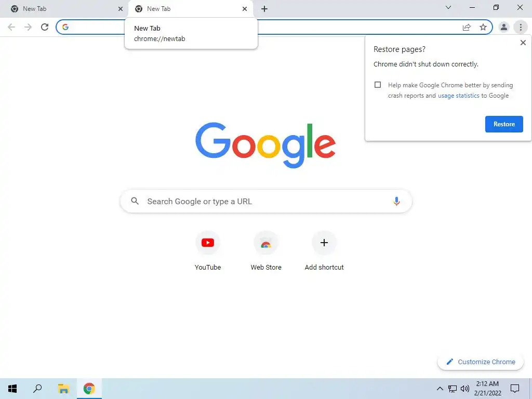Open the notification center
The image size is (532, 399).
point(515,389)
